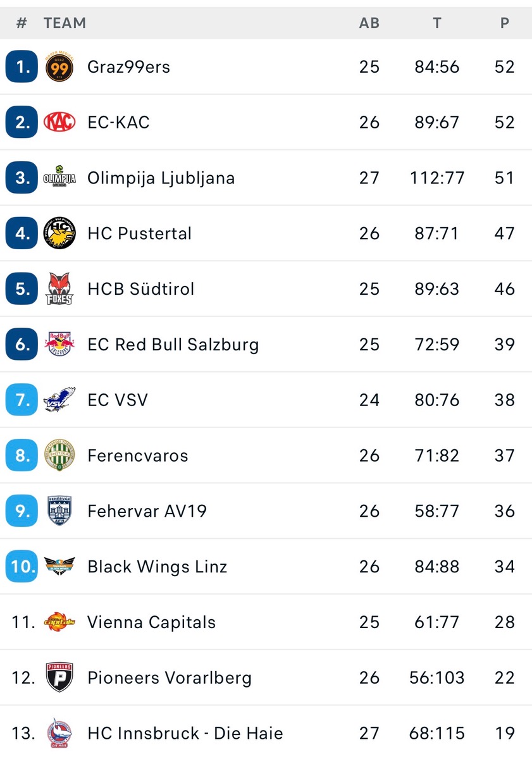Sort table by P points column
The height and width of the screenshot is (759, 532).
click(504, 23)
